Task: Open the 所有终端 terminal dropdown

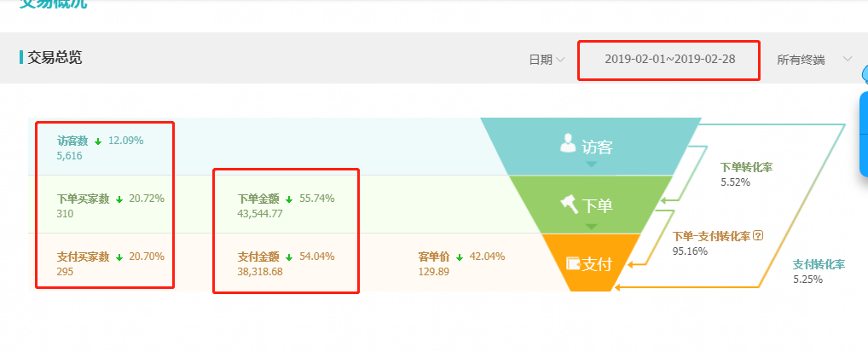Action: pos(813,60)
